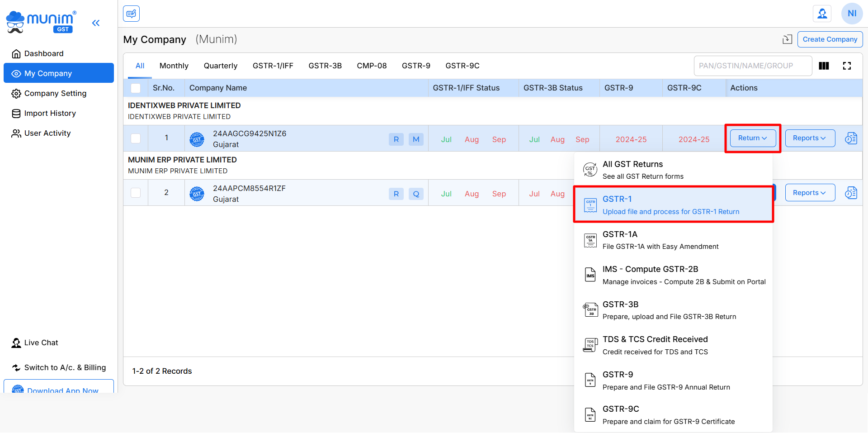Click the GSTR-9C document icon
The width and height of the screenshot is (868, 433).
coord(590,414)
